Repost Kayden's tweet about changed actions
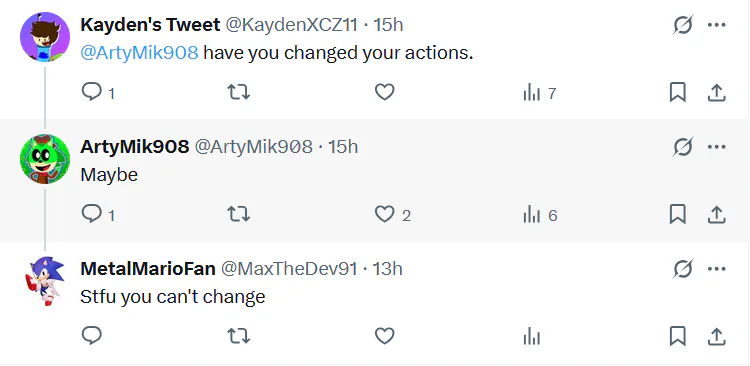 click(x=238, y=92)
